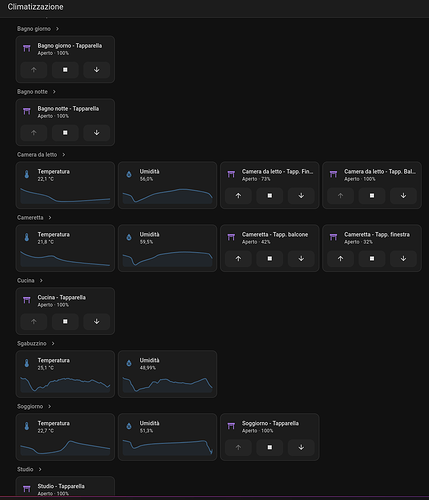Raise the Cucina Tapparella
Screen dimensions: 429x500
point(34,322)
